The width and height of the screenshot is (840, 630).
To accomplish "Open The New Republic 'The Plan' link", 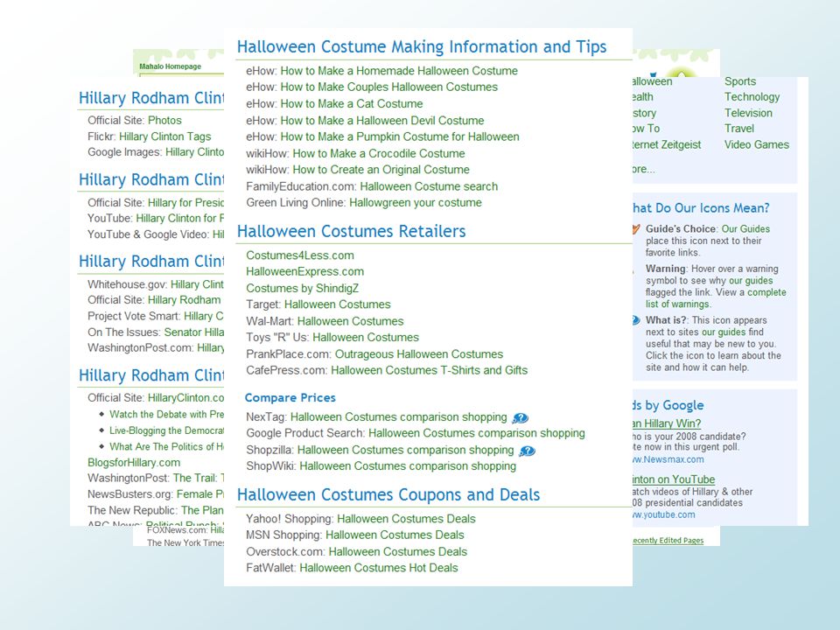I will pos(202,510).
